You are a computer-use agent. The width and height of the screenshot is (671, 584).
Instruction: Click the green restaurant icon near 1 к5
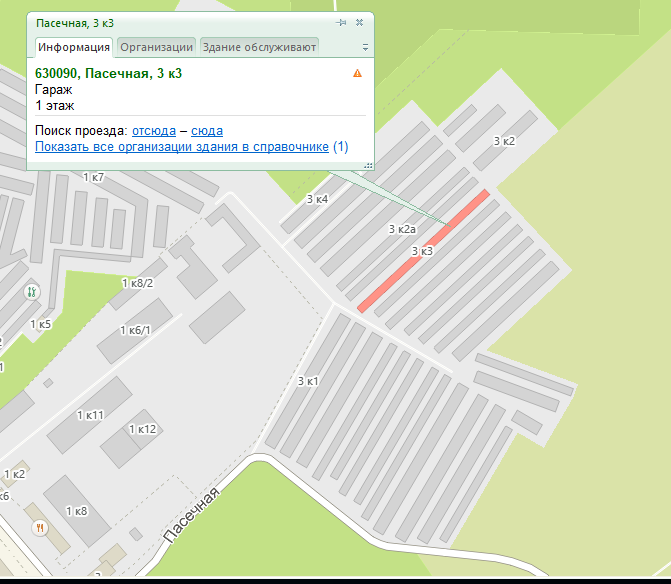pyautogui.click(x=31, y=293)
